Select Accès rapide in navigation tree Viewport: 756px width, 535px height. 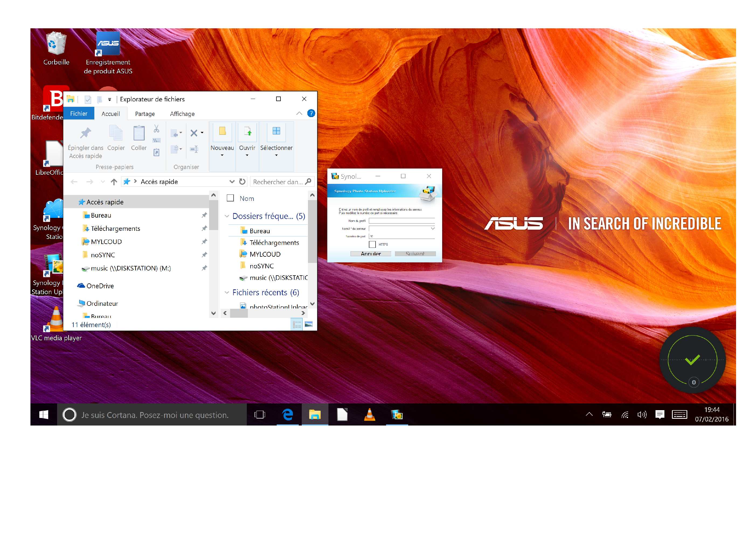[x=136, y=202]
